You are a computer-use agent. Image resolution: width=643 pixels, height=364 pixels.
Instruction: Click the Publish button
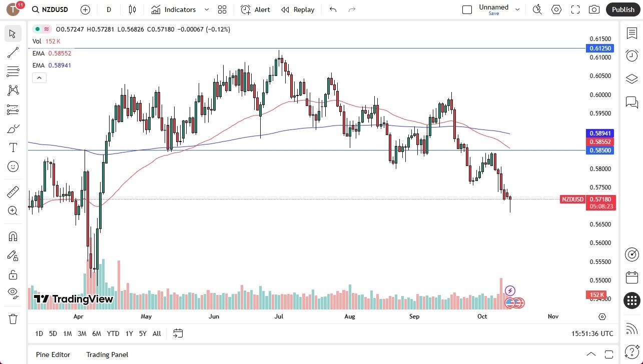pyautogui.click(x=623, y=9)
